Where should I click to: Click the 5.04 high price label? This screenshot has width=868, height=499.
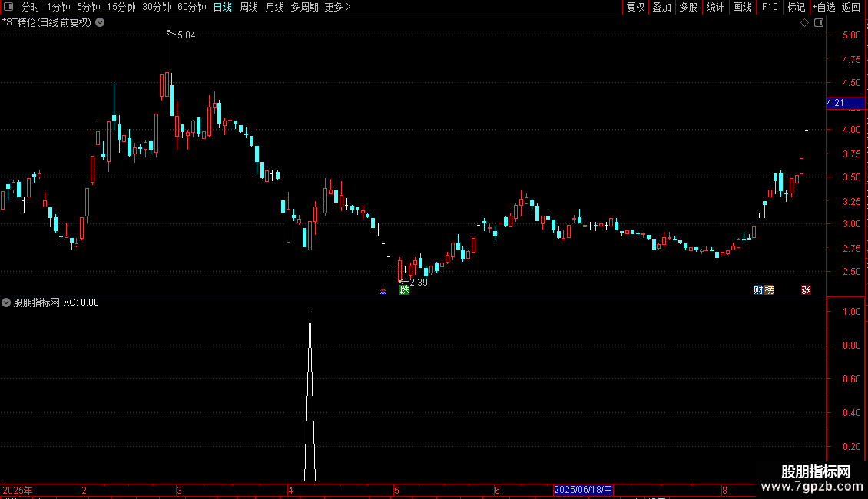click(187, 35)
